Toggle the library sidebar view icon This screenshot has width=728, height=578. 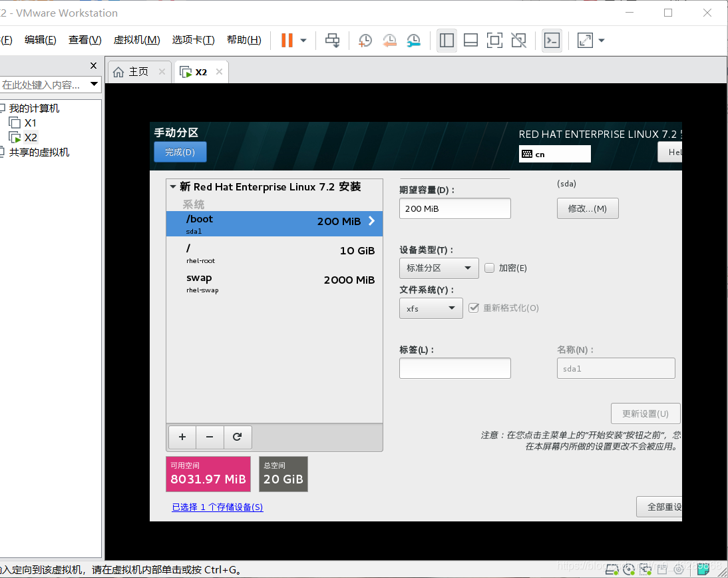click(447, 41)
